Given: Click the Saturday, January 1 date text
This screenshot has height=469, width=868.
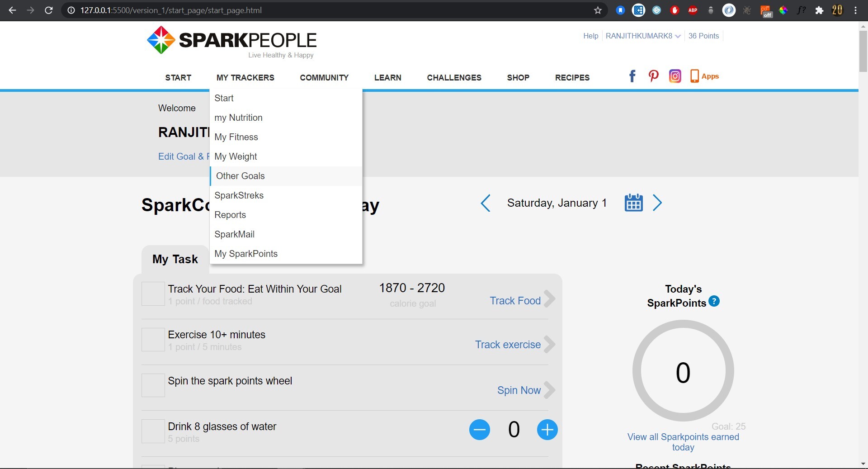Looking at the screenshot, I should (557, 203).
